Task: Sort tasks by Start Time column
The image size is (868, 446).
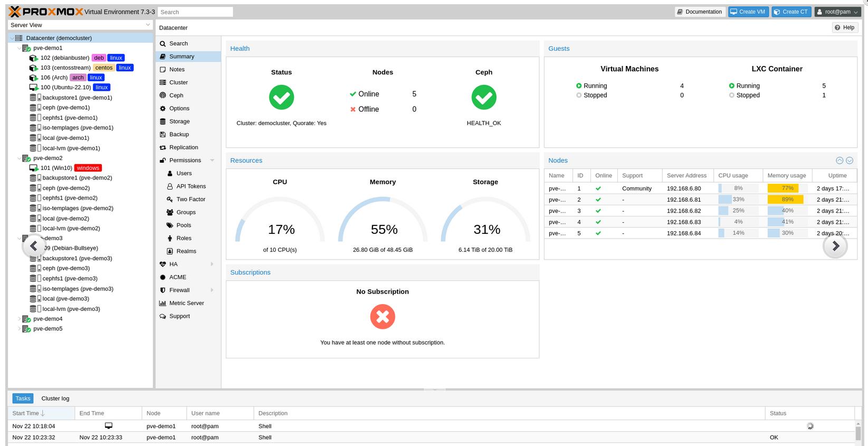Action: pos(41,413)
